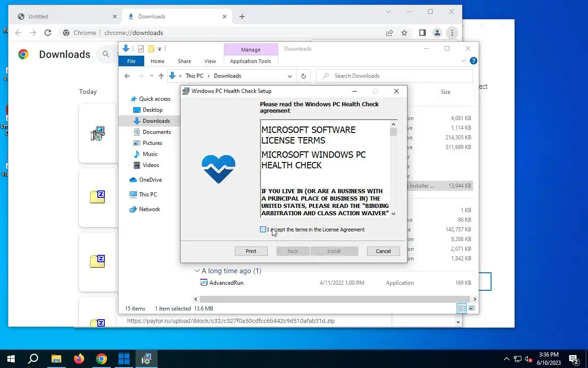588x368 pixels.
Task: Click New folder quick access icon
Action: point(151,49)
